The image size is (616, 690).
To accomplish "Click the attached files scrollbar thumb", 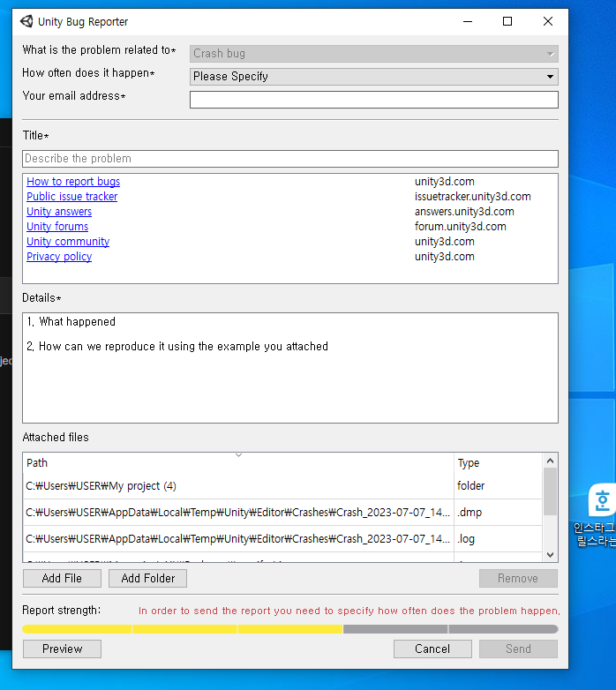I will pyautogui.click(x=550, y=491).
